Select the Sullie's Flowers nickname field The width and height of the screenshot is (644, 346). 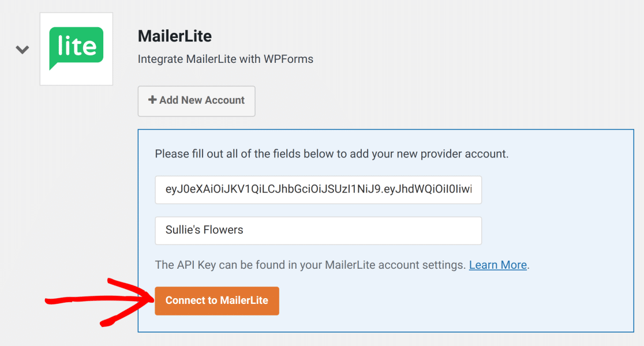318,230
